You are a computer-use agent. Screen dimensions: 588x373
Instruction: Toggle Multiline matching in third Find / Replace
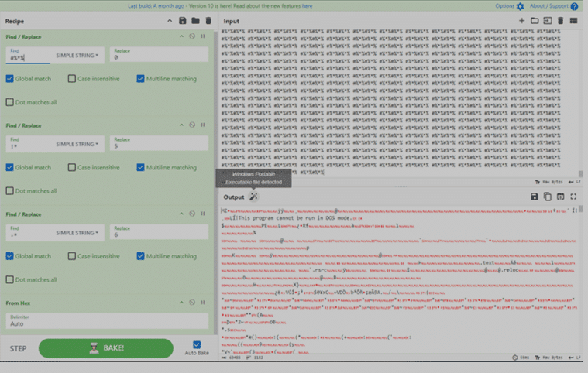coord(141,256)
